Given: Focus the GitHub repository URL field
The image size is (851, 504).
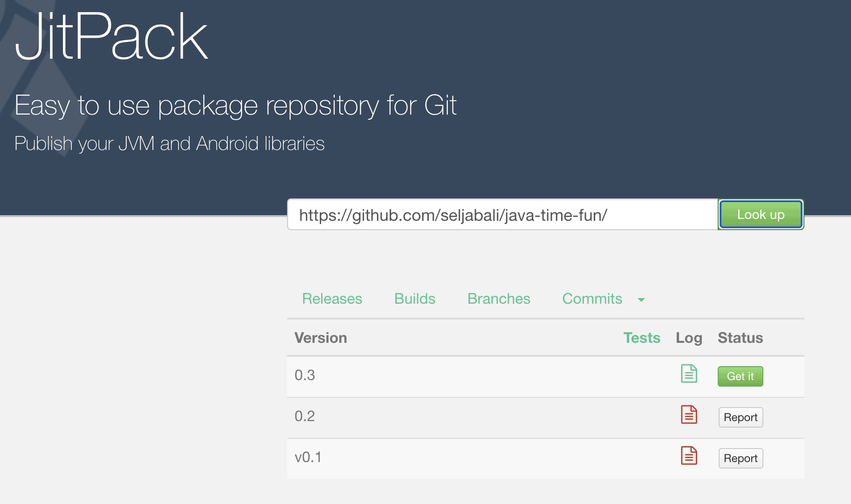Looking at the screenshot, I should coord(502,214).
